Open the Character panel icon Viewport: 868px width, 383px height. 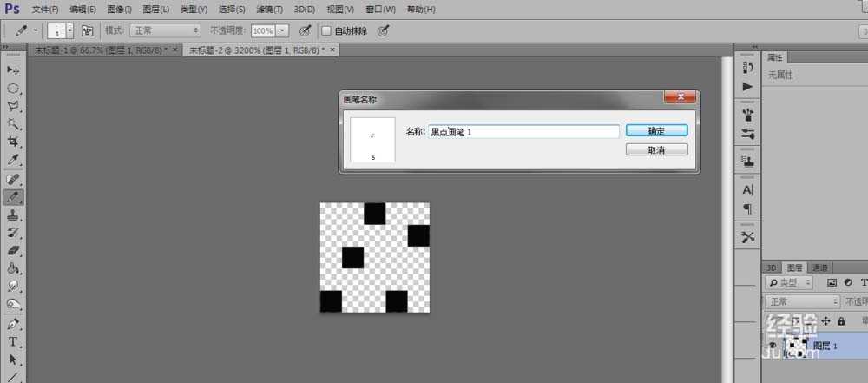tap(747, 189)
